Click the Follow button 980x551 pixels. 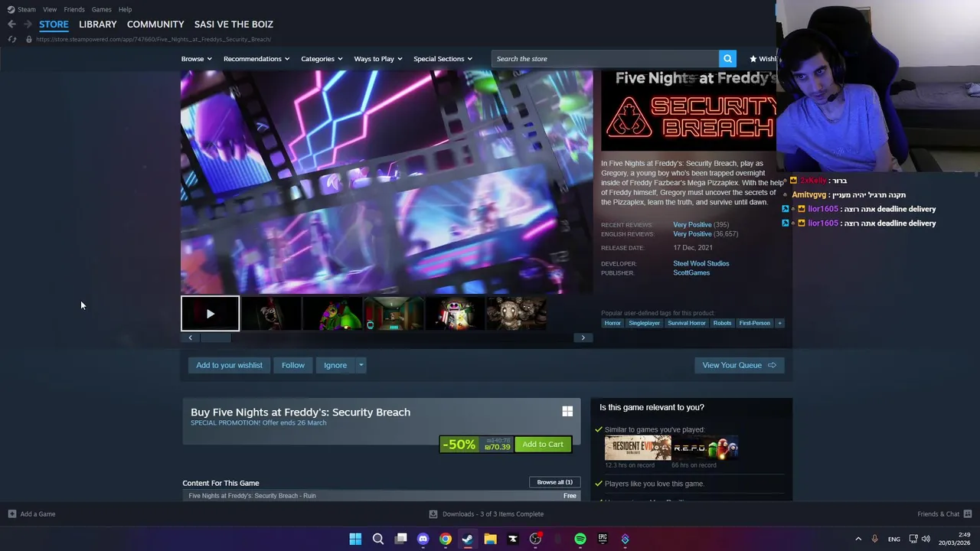pos(293,365)
